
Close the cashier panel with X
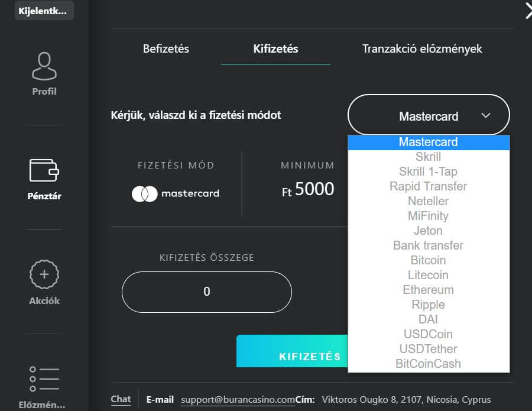pos(528,10)
